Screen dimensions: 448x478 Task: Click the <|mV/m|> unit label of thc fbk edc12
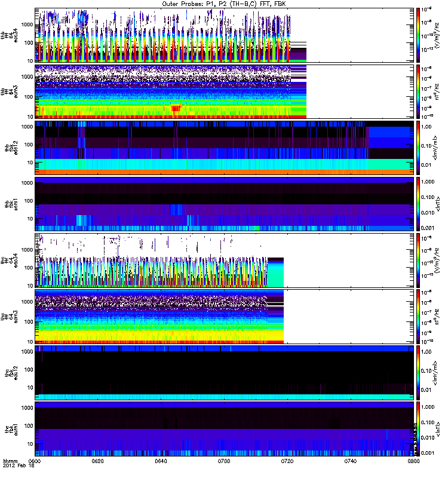[x=435, y=372]
